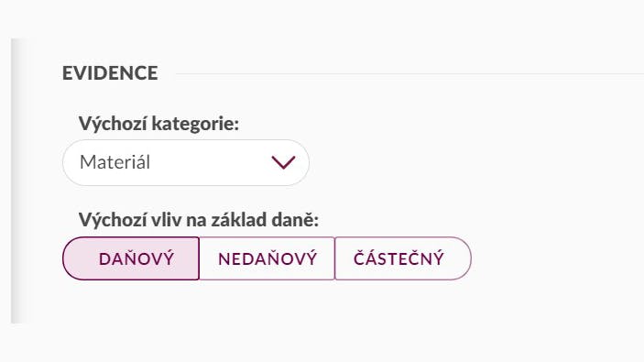Click the middle segmented button NEDAŇOVÝ

pos(267,258)
